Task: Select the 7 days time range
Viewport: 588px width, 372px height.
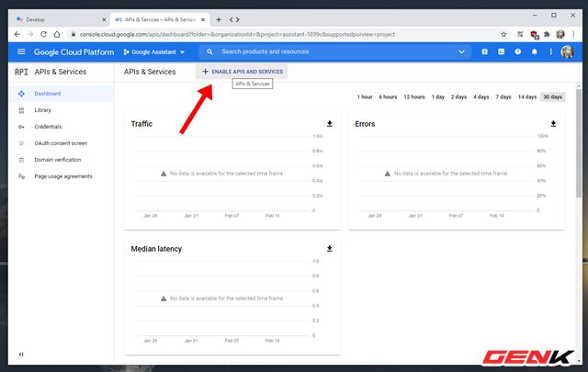Action: pyautogui.click(x=503, y=97)
